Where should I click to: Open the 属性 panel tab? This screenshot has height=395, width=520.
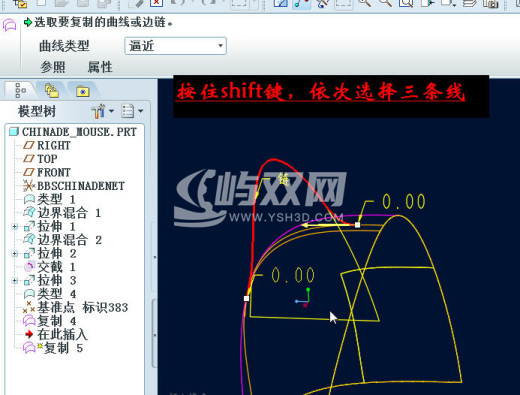(x=100, y=67)
